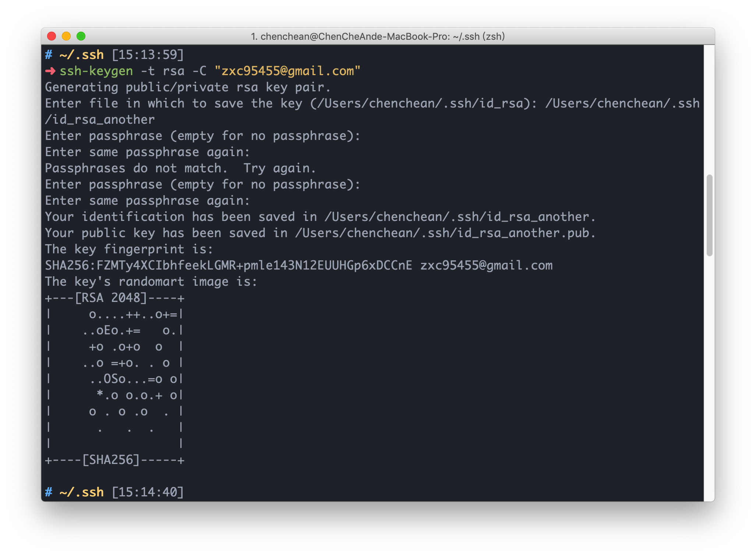Minimize the terminal with yellow button
The height and width of the screenshot is (556, 756).
(x=66, y=36)
